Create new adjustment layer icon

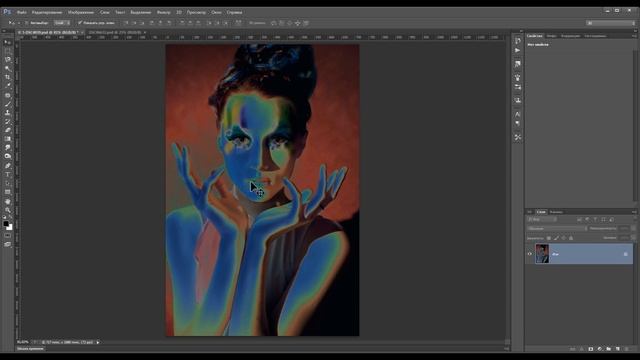point(600,349)
